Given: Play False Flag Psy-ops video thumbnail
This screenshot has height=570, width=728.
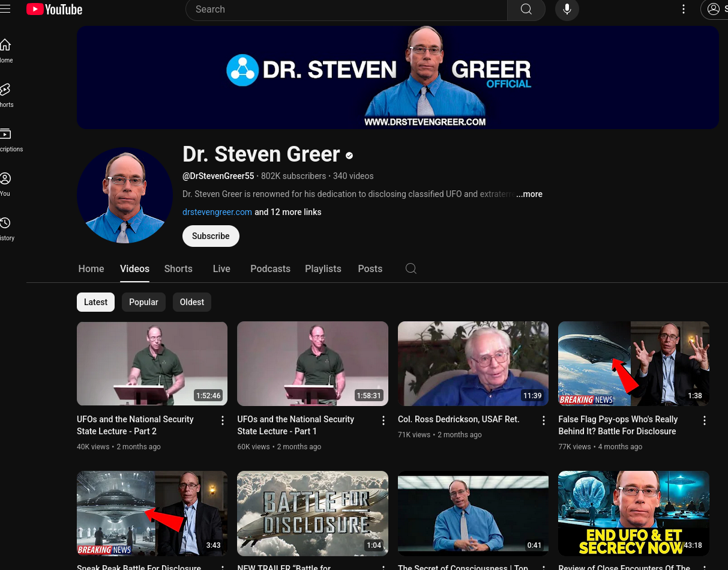Looking at the screenshot, I should (634, 363).
